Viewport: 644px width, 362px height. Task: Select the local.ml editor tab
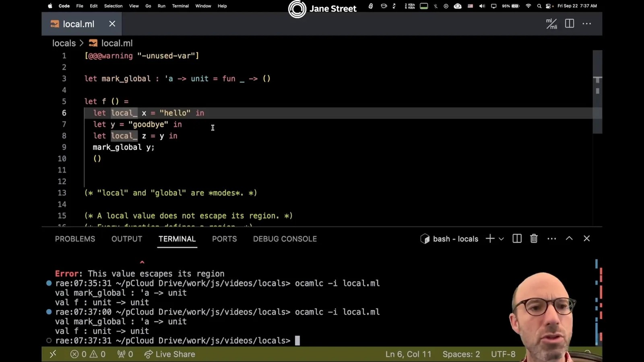coord(82,24)
